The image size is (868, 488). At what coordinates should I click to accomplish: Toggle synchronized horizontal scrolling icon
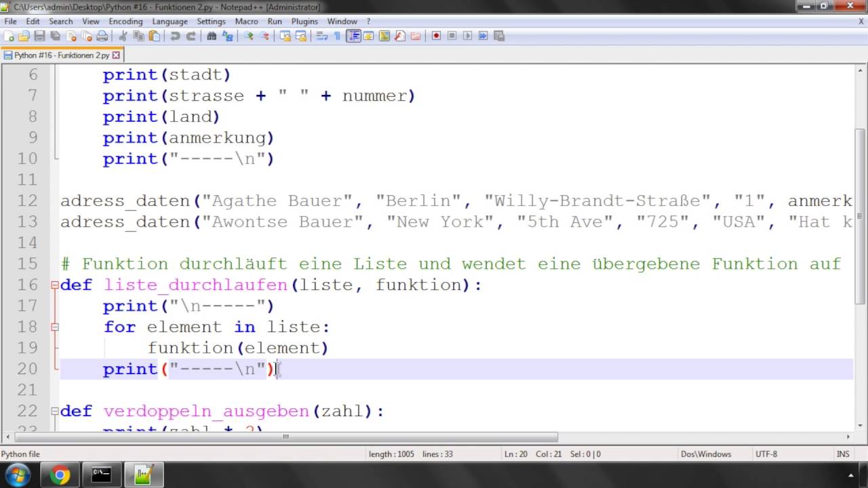300,36
